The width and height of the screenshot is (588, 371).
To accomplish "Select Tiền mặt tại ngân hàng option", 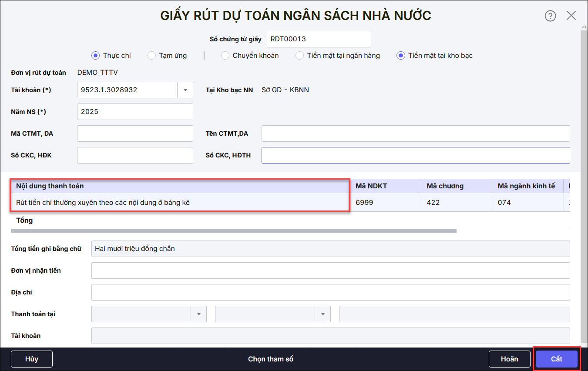I will point(299,56).
